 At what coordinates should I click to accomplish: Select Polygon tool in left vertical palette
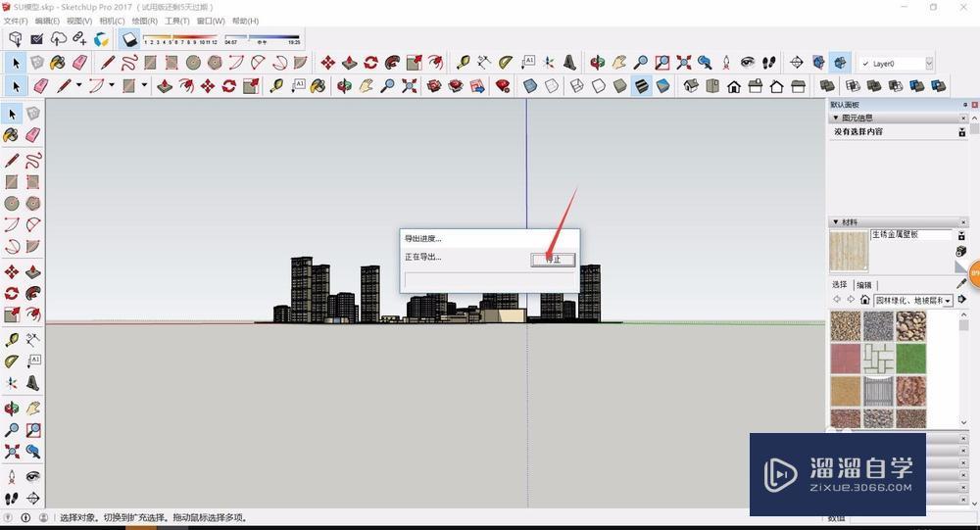pos(33,203)
